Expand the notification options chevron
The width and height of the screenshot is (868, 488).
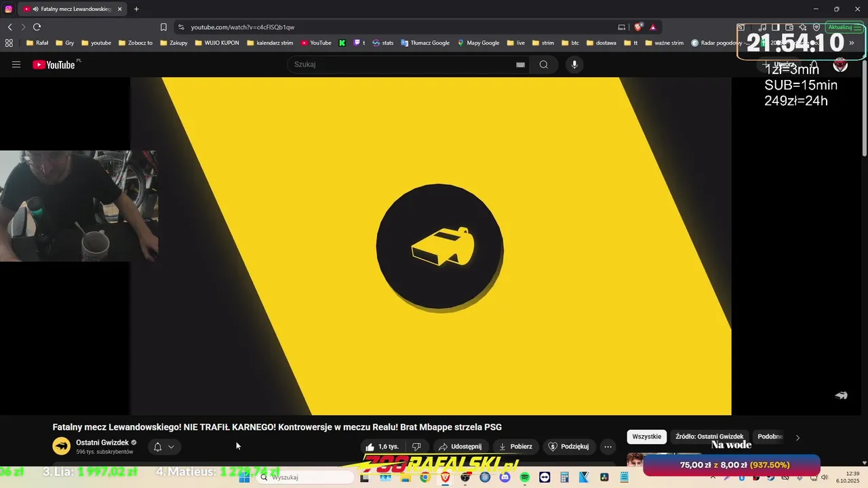[171, 447]
